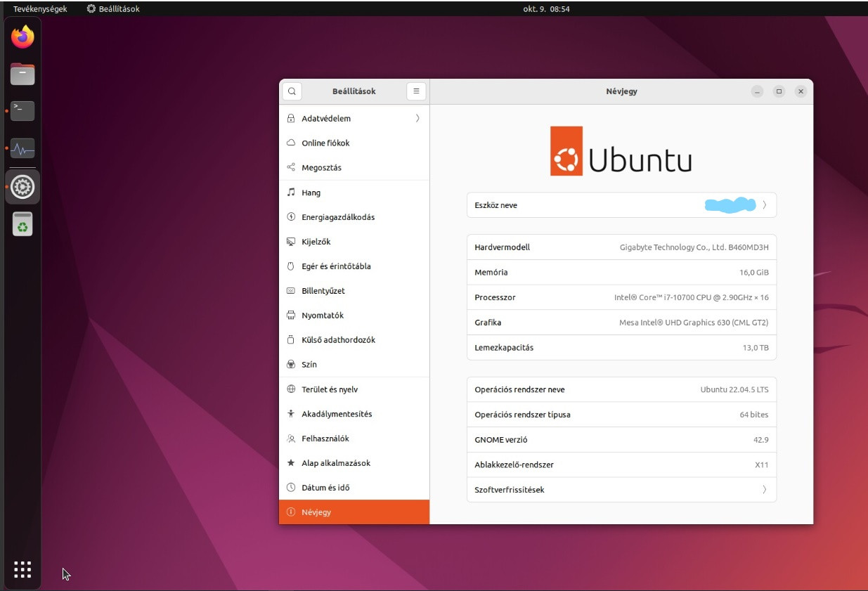Click the Mesa Intel UHD Graphics 630 text

pyautogui.click(x=694, y=323)
